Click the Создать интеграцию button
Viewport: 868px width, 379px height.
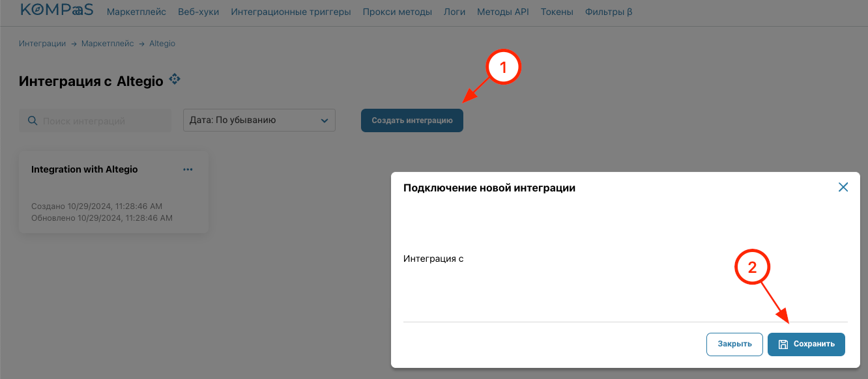[412, 120]
